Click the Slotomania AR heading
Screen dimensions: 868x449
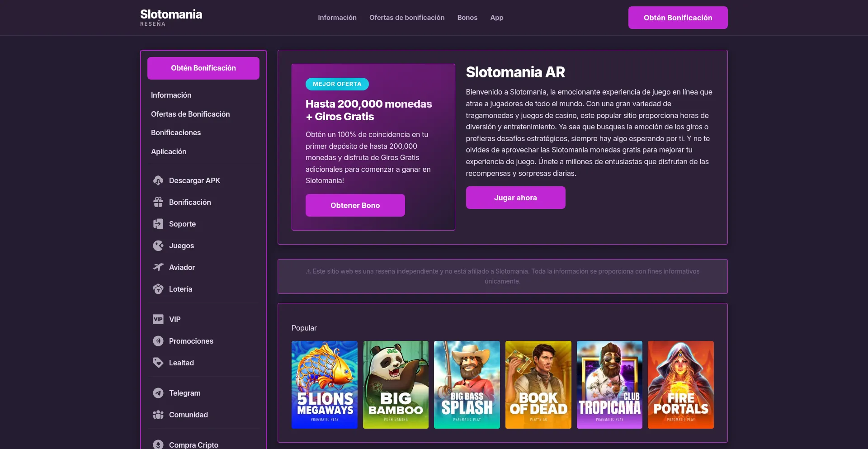pos(515,72)
